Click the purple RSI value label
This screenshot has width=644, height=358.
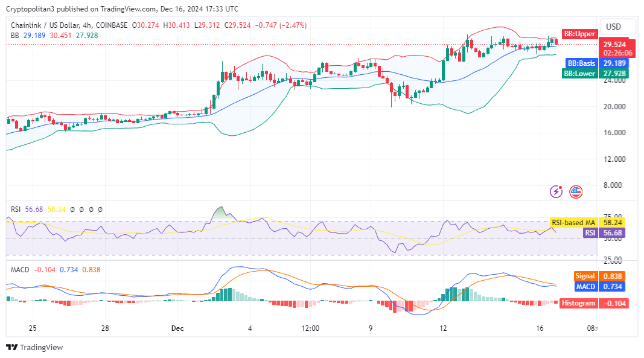(590, 232)
